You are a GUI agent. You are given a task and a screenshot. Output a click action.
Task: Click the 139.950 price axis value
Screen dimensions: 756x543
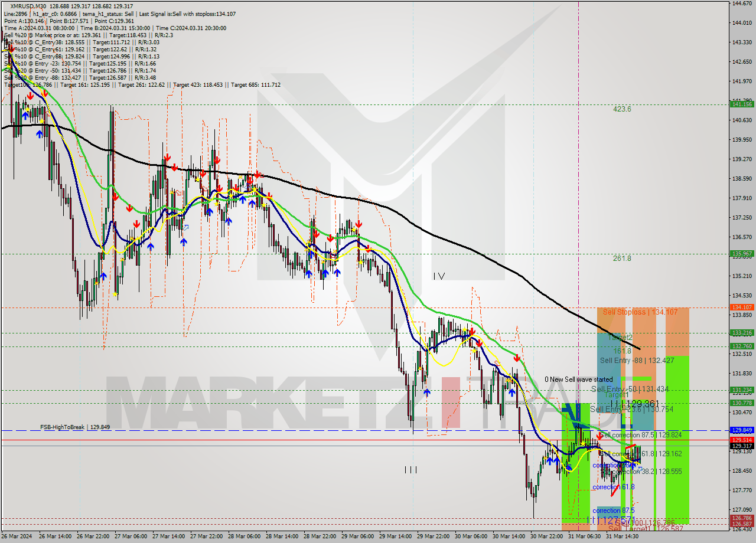(741, 140)
